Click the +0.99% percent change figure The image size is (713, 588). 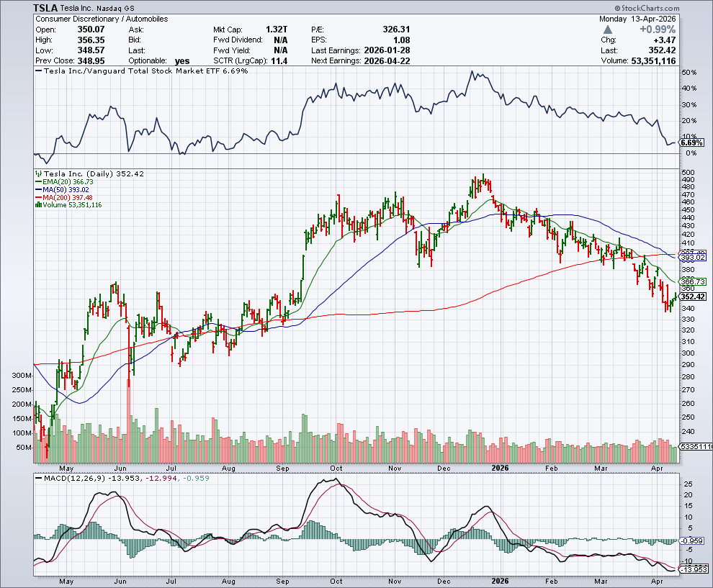(658, 29)
